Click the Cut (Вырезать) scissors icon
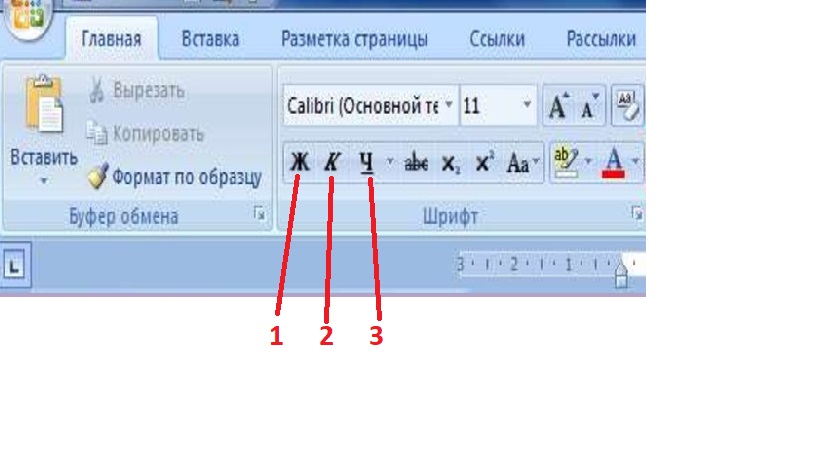The width and height of the screenshot is (817, 467). click(x=97, y=91)
